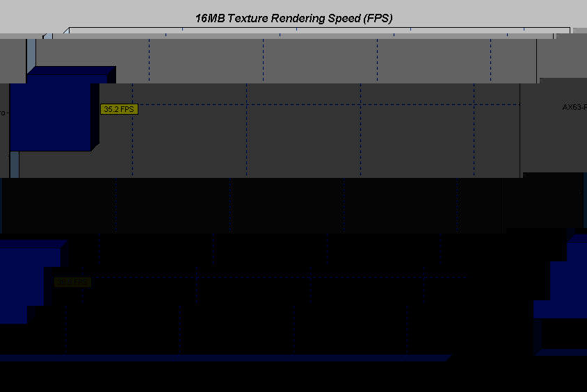Select the cropped axis label left of blue bar
The width and height of the screenshot is (587, 392).
3,113
